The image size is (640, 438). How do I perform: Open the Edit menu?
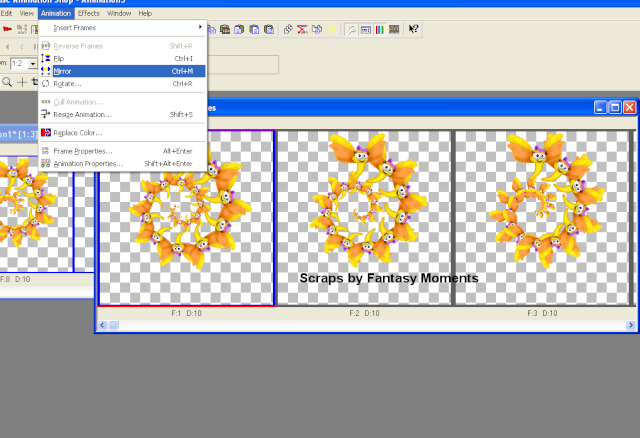click(x=7, y=13)
